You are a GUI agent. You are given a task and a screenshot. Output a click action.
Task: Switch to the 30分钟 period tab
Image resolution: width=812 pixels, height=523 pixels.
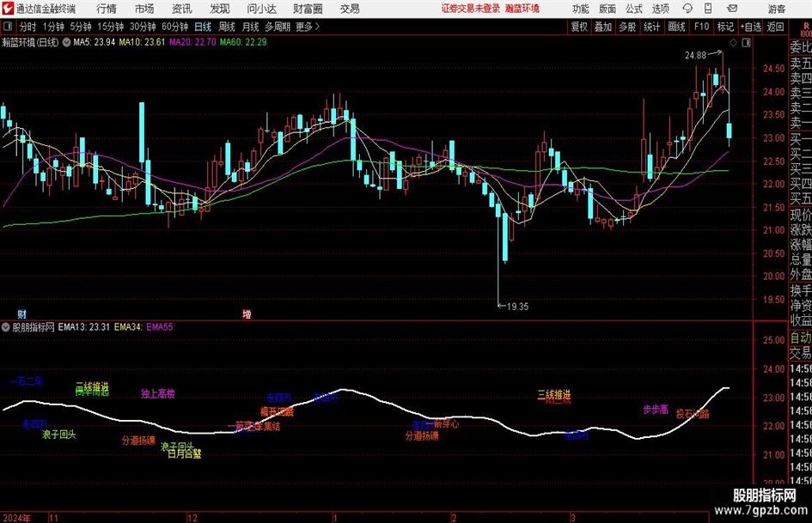coord(143,27)
